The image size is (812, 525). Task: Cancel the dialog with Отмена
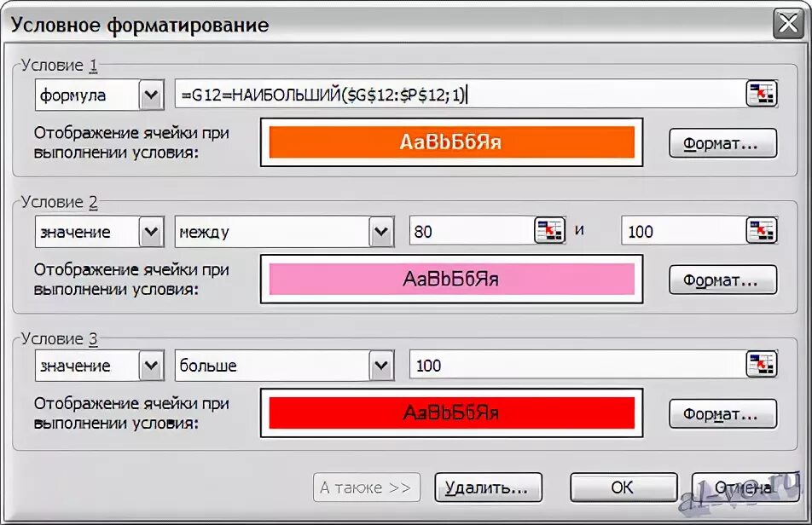[745, 487]
